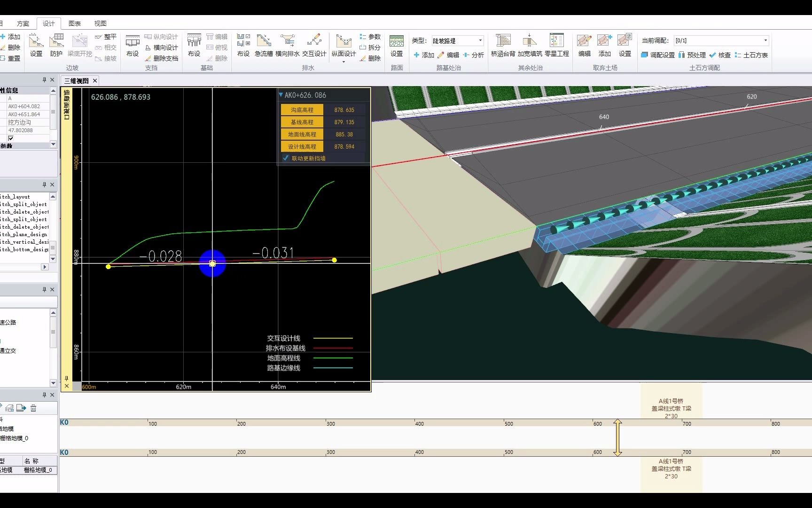Screen dimensions: 812x508
Task: Toggle the 联动更新挡墙 checkbox
Action: click(286, 159)
